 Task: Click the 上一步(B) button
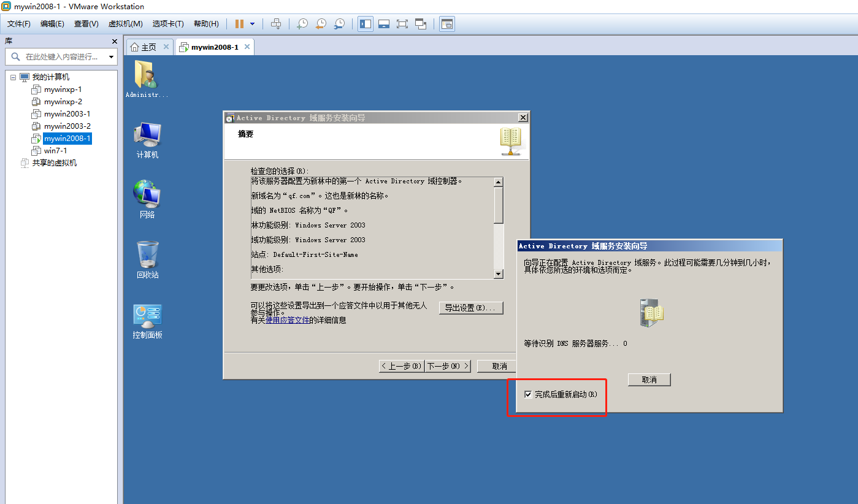pos(402,366)
